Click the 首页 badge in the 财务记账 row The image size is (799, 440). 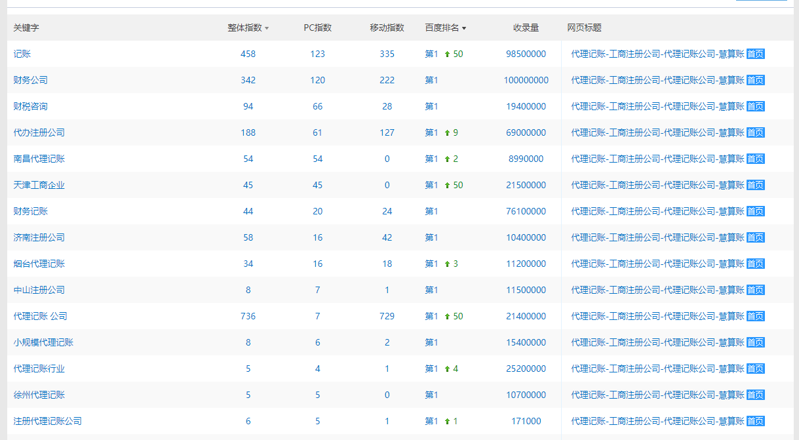[x=755, y=211]
